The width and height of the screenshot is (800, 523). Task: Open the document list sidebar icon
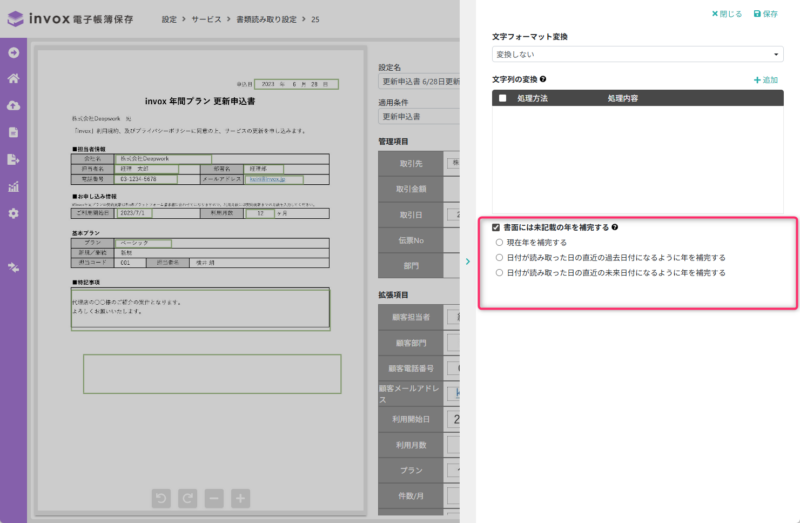coord(14,132)
